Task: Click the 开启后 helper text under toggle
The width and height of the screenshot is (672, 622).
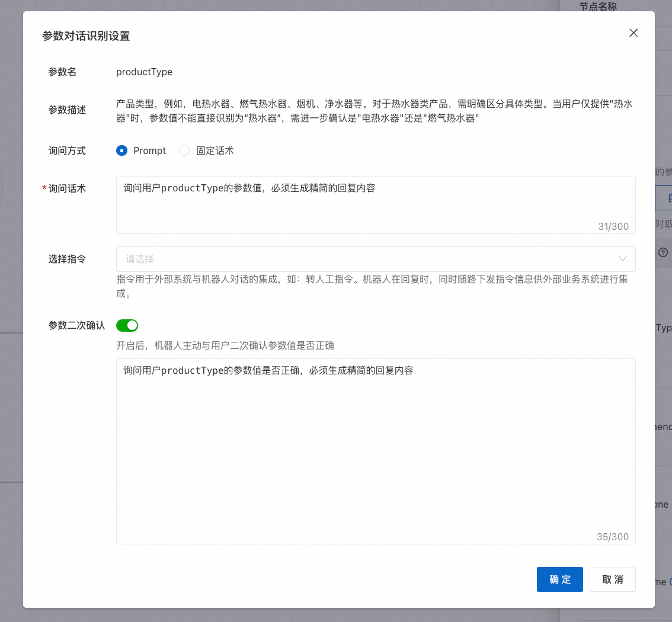Action: pyautogui.click(x=225, y=346)
